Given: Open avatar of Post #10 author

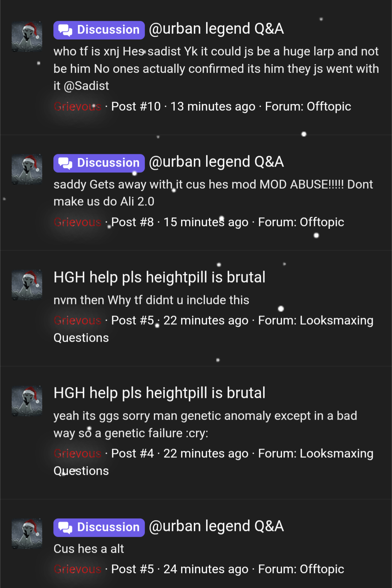Looking at the screenshot, I should click(x=27, y=37).
